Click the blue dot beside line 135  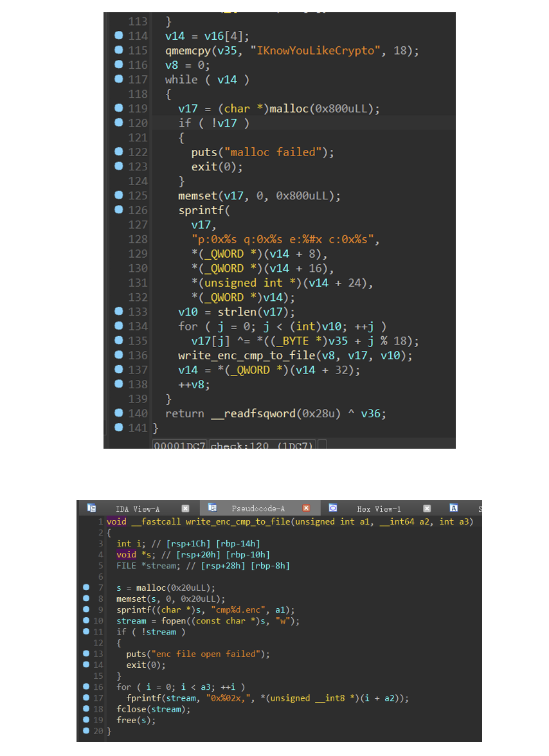tap(118, 340)
